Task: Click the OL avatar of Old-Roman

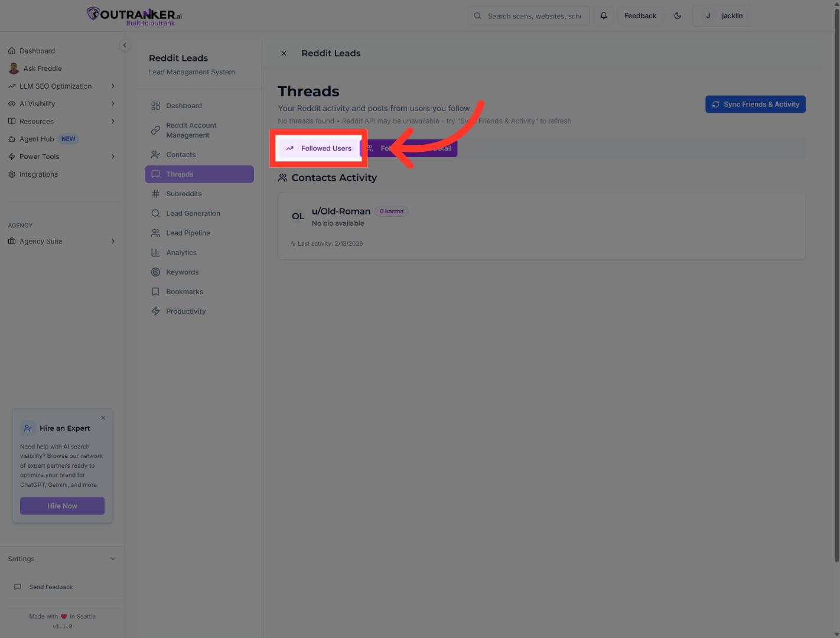Action: (298, 216)
